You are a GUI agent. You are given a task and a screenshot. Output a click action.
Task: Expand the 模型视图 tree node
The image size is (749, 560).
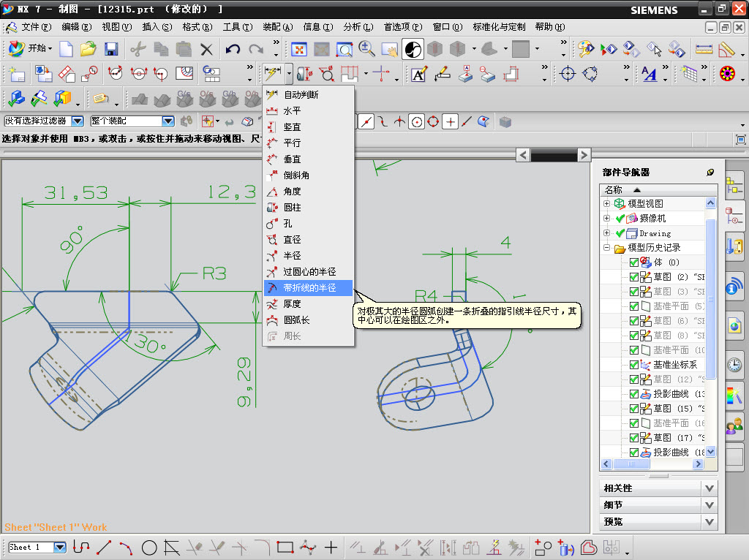(x=606, y=203)
